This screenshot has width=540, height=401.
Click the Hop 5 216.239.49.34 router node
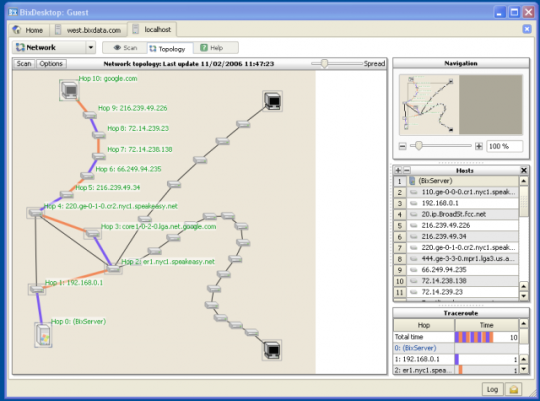click(x=66, y=194)
